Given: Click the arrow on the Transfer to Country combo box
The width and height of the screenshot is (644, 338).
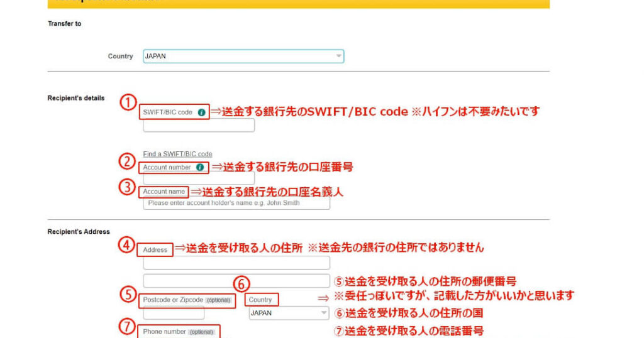Looking at the screenshot, I should (338, 56).
